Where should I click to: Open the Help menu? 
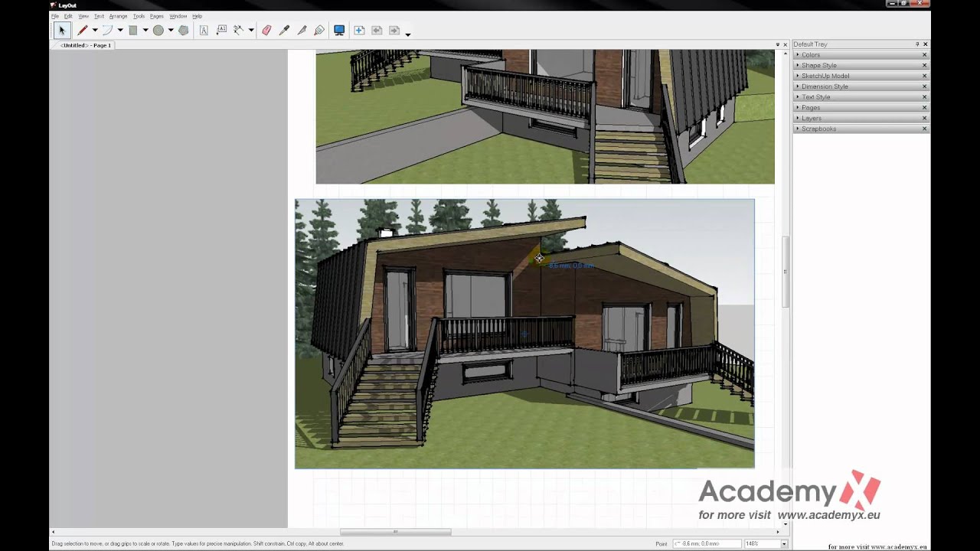tap(197, 16)
